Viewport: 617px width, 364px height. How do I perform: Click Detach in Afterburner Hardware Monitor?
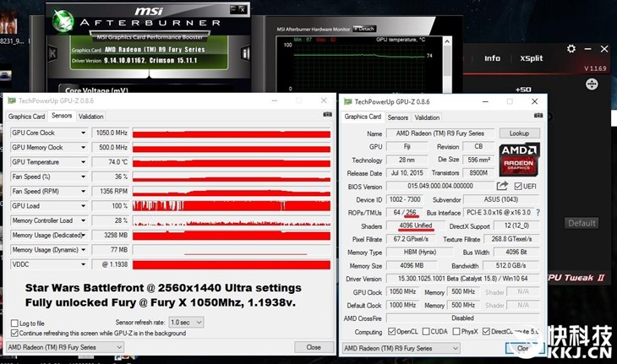pos(364,29)
